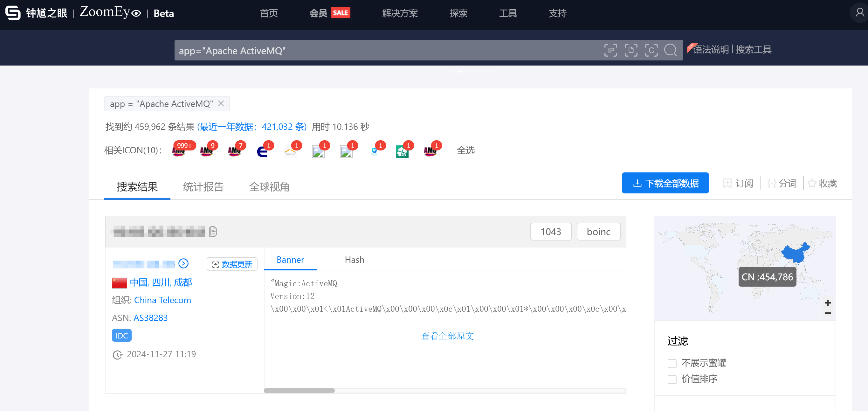Zoom in on the world map
The image size is (868, 411).
point(828,303)
